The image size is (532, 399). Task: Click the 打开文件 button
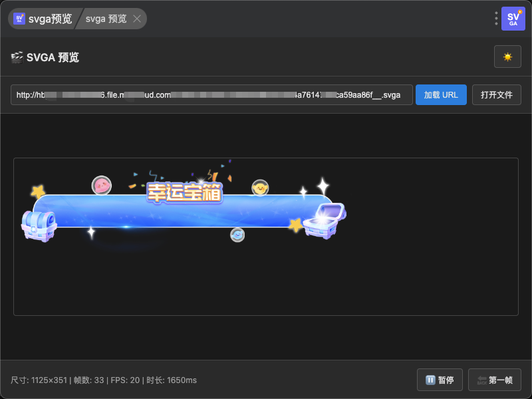pyautogui.click(x=496, y=95)
